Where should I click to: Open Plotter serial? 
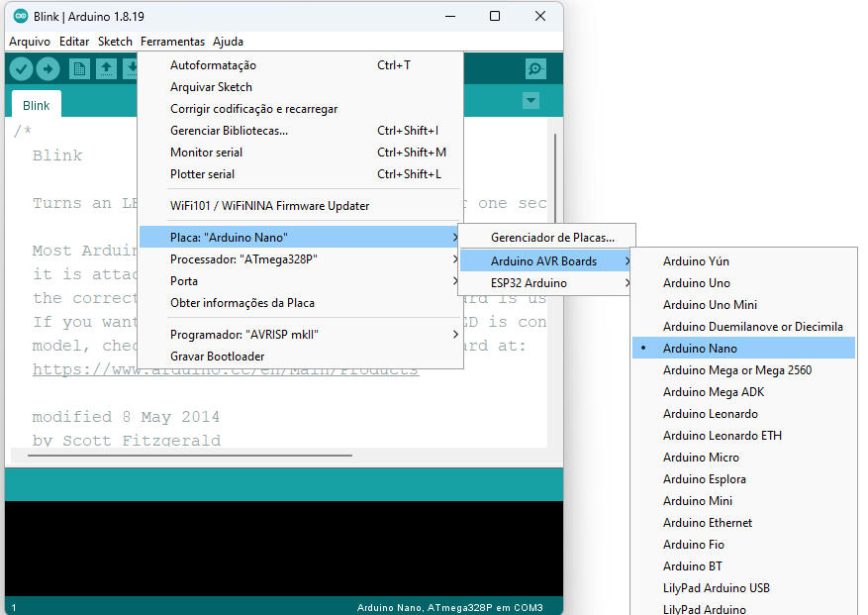(301, 174)
